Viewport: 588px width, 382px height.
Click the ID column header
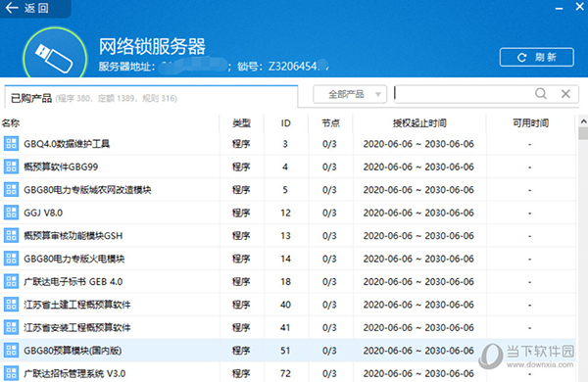(x=286, y=123)
